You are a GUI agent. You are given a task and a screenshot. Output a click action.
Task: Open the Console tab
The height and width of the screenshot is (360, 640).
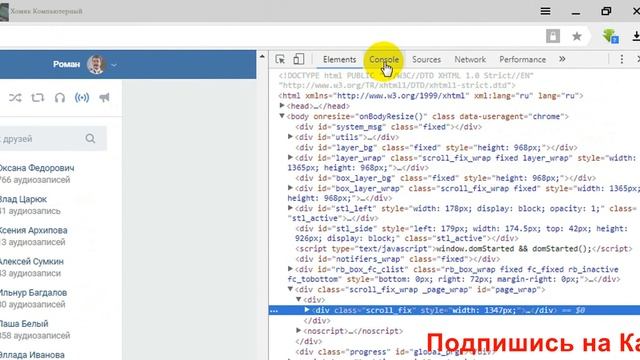(x=384, y=60)
